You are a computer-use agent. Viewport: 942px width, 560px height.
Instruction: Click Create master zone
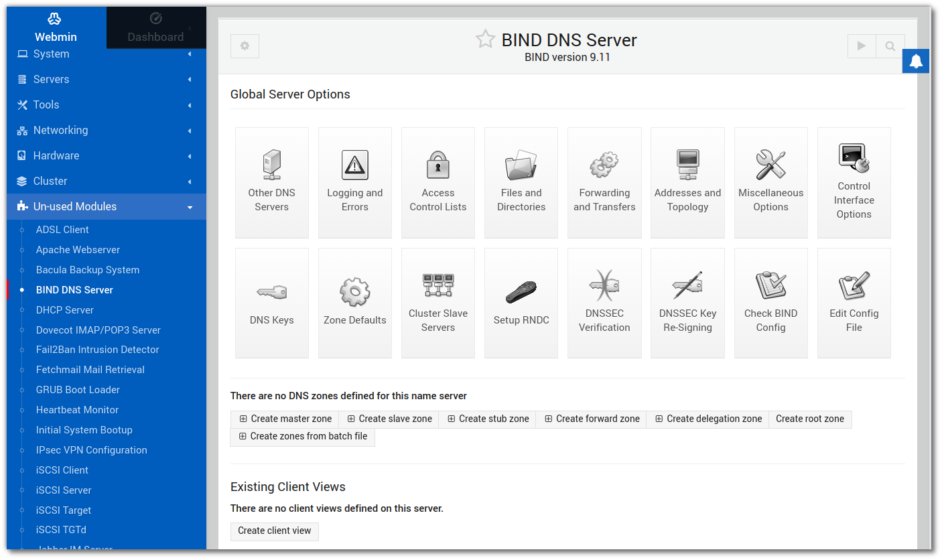point(285,419)
